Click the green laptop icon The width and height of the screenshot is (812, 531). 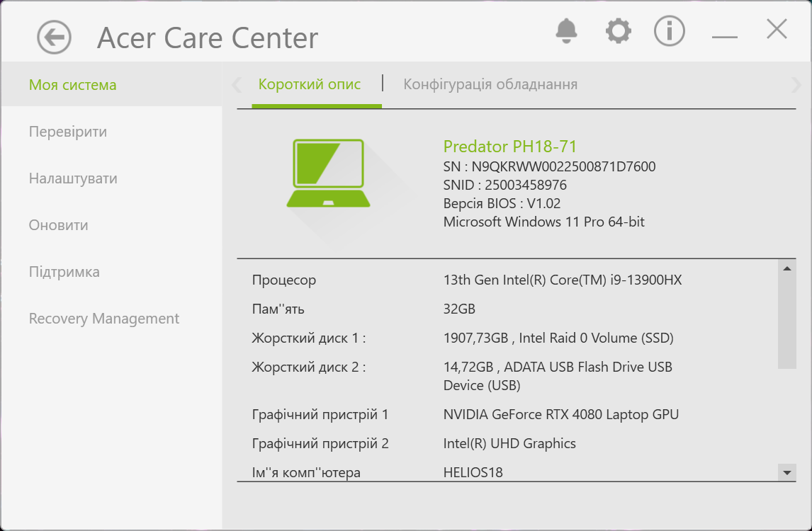[x=328, y=173]
